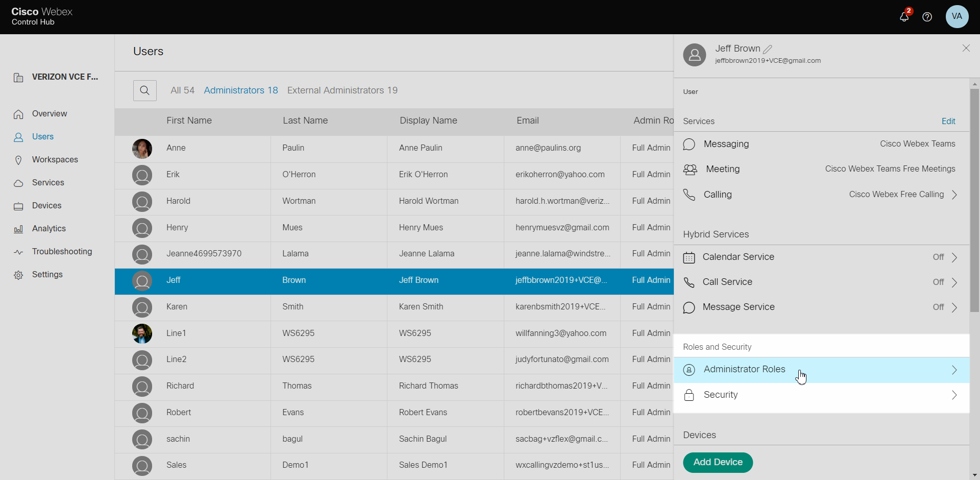Open the VA account avatar menu
This screenshot has height=480, width=980.
(957, 17)
